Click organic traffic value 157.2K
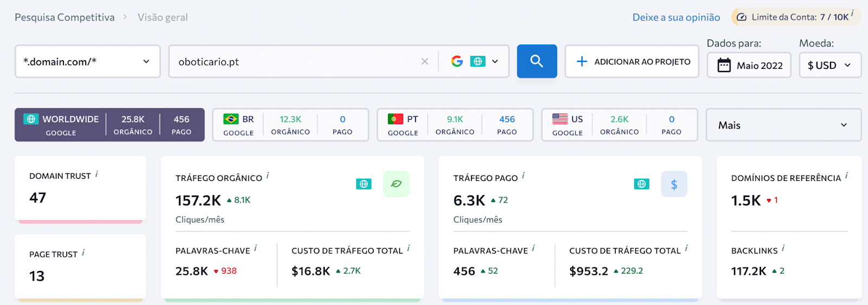868x305 pixels. 198,200
